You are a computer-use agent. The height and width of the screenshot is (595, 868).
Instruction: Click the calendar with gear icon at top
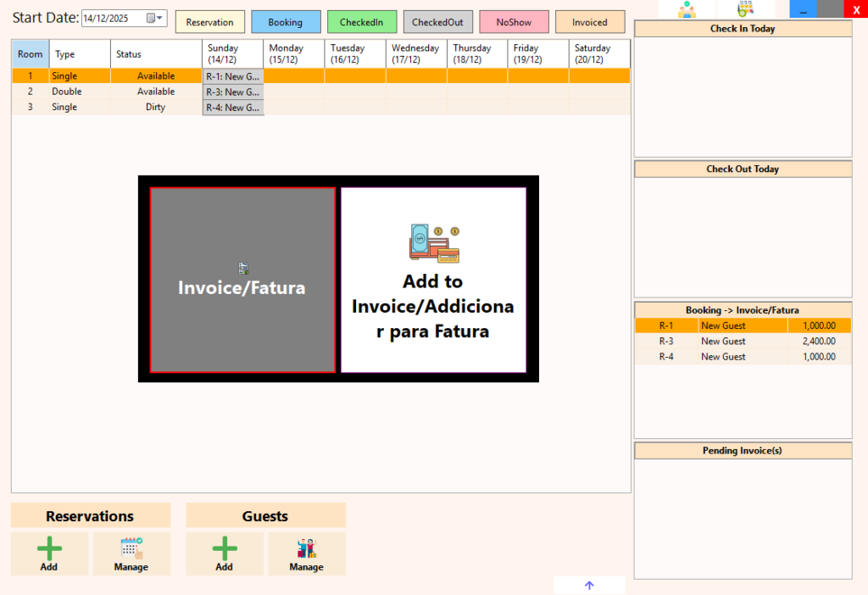(x=745, y=9)
